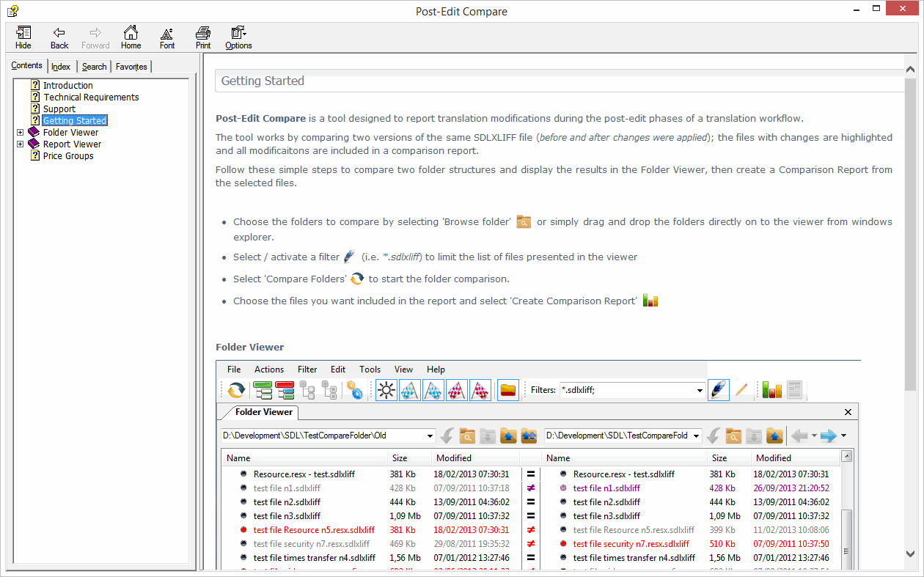Click the Hide toolbar button

[x=23, y=37]
